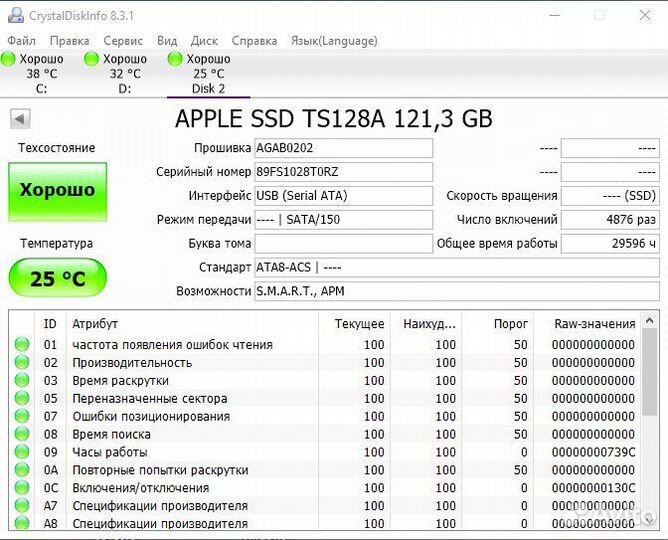Open the Файл menu
Image resolution: width=668 pixels, height=540 pixels.
pos(21,41)
